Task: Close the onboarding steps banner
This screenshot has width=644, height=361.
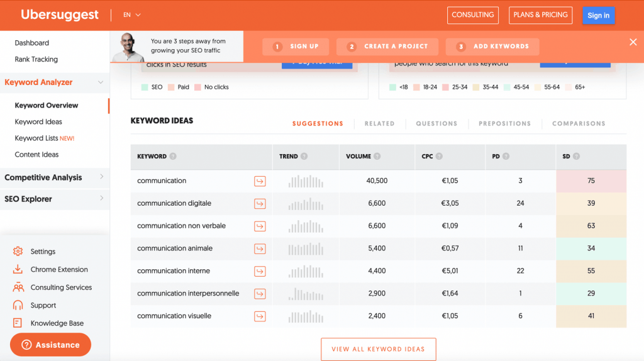Action: tap(633, 42)
